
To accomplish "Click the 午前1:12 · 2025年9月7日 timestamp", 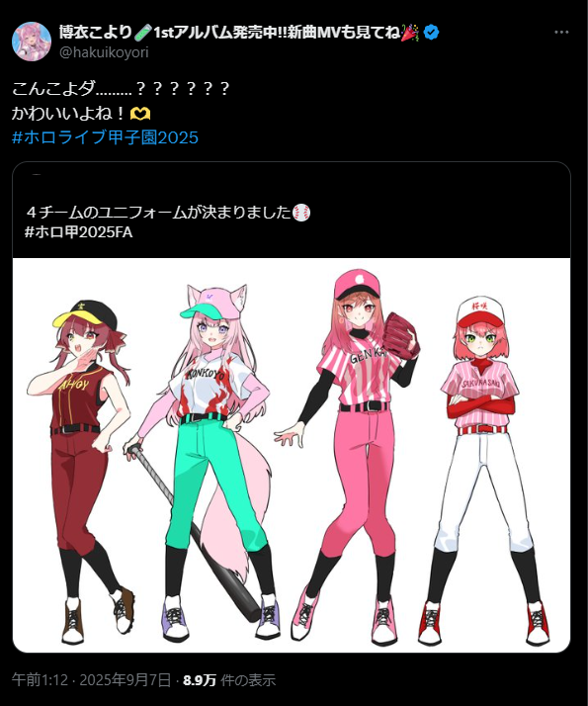I will coord(91,680).
